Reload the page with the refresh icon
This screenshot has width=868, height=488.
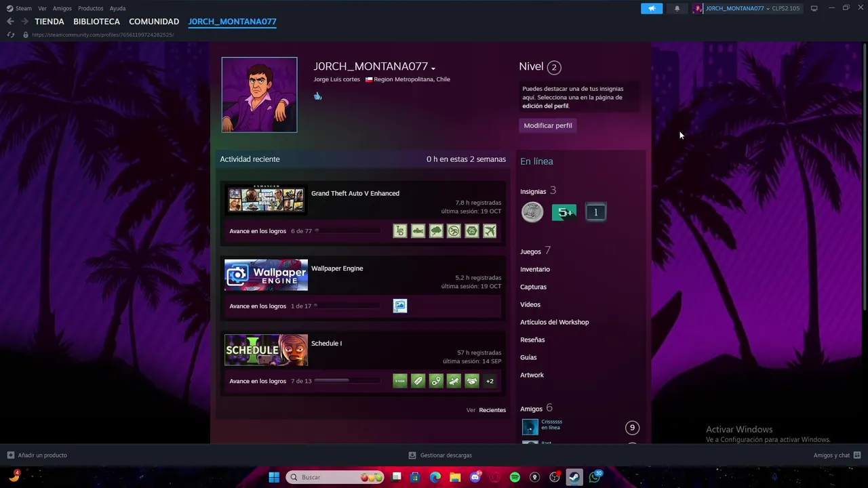point(11,35)
